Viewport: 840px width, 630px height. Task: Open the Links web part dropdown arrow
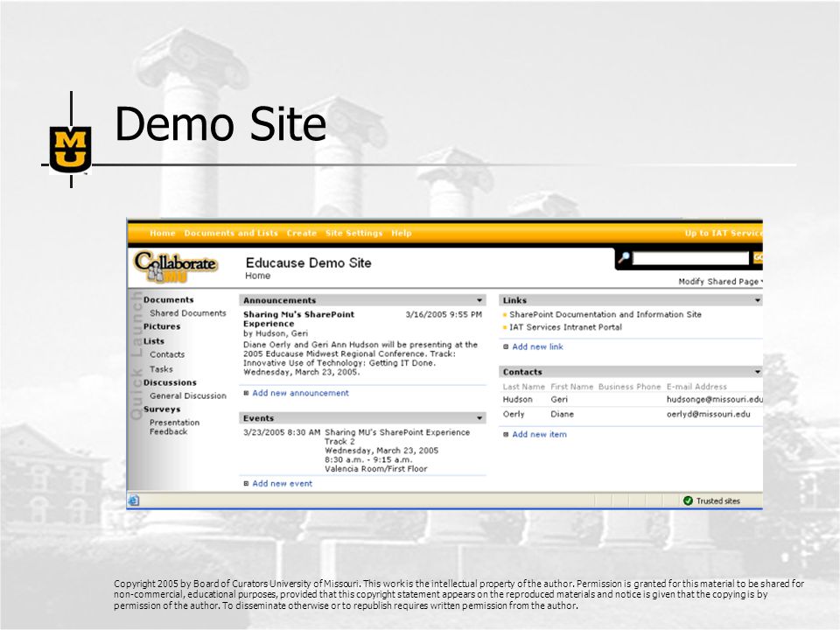758,300
